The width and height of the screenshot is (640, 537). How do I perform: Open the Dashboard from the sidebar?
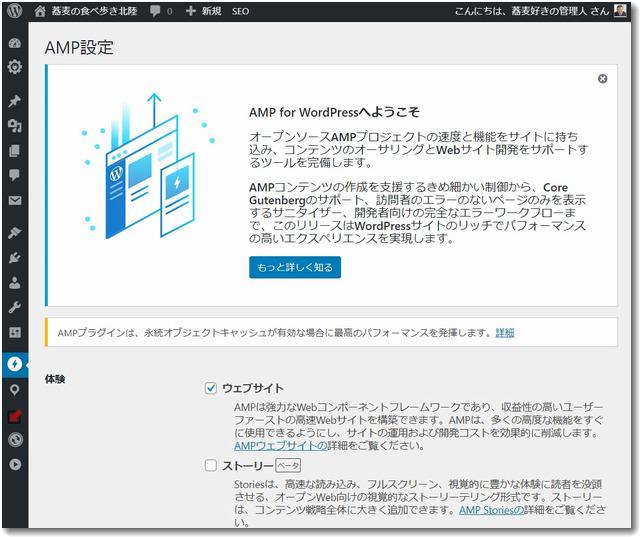[15, 43]
